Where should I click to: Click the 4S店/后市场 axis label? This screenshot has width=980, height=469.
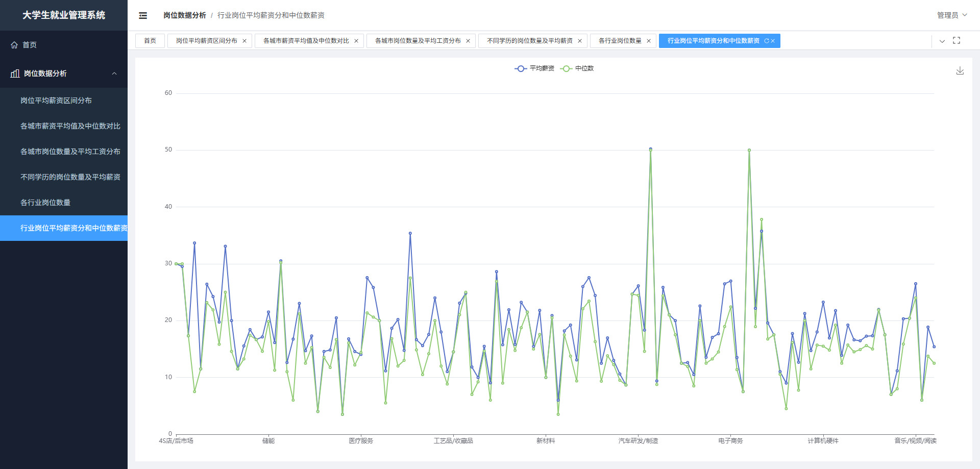(176, 441)
